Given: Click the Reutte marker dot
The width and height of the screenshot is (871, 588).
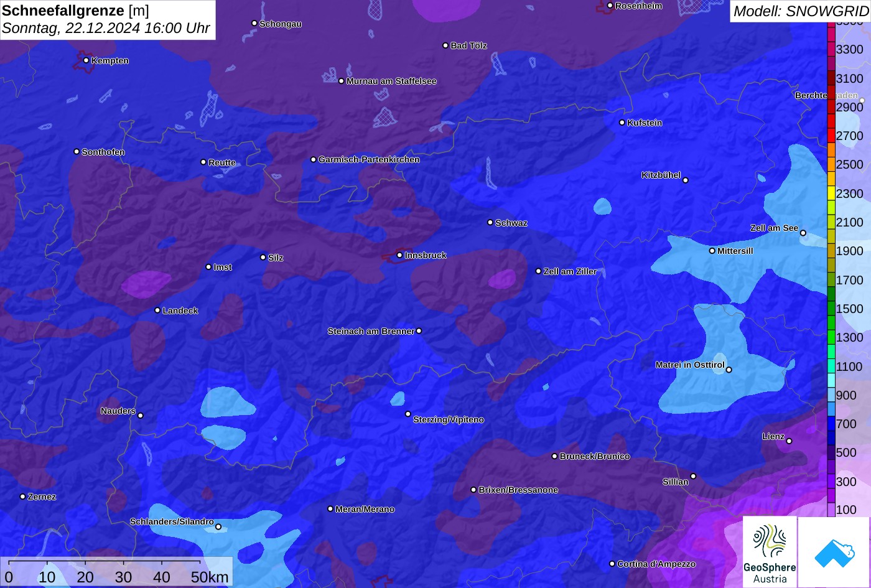Looking at the screenshot, I should pyautogui.click(x=203, y=162).
